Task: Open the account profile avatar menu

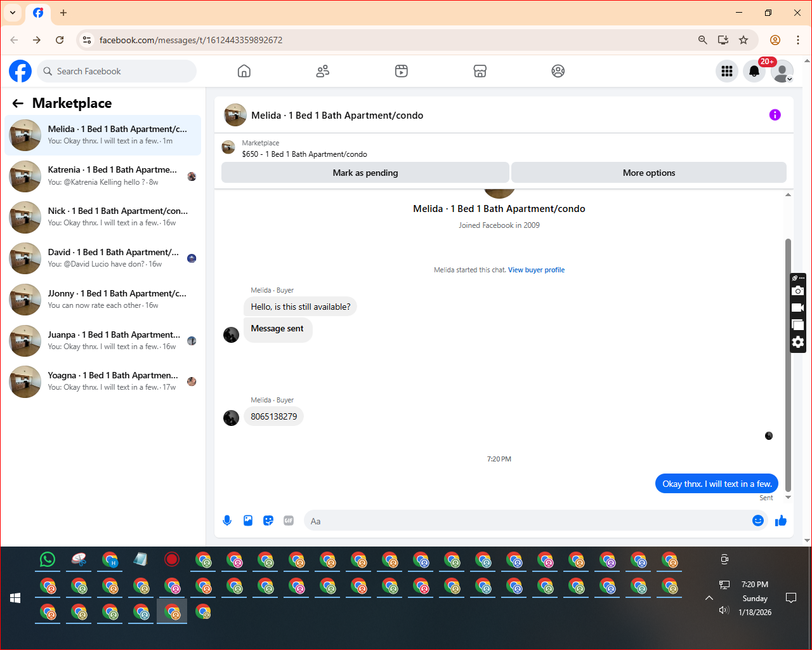Action: pos(782,71)
